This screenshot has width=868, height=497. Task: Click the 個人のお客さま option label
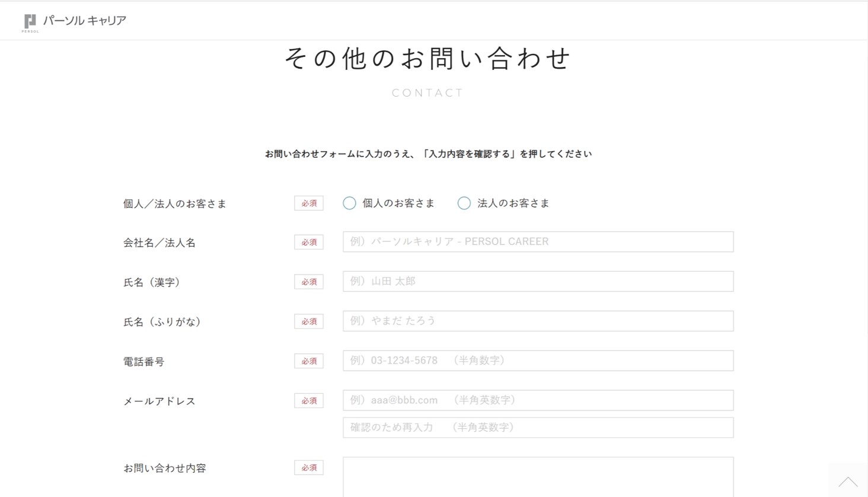pos(398,203)
